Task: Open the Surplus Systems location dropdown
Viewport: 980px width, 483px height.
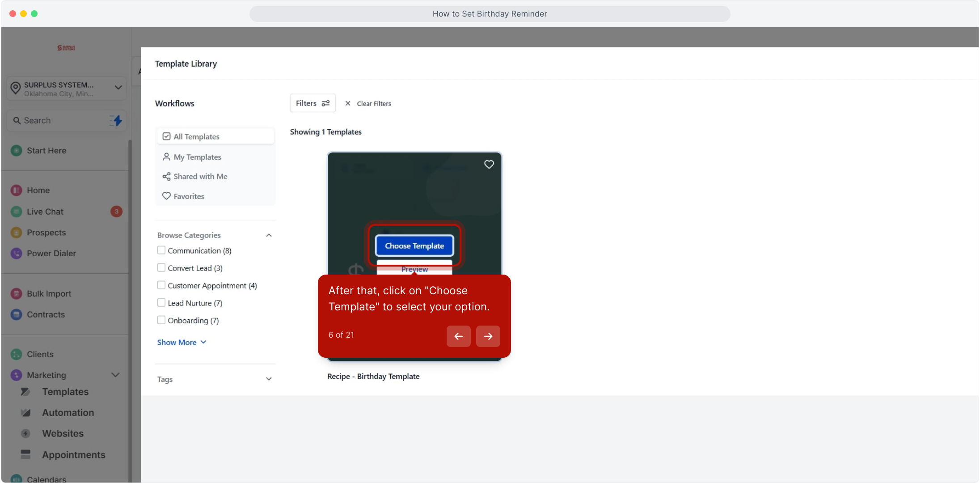Action: tap(118, 88)
